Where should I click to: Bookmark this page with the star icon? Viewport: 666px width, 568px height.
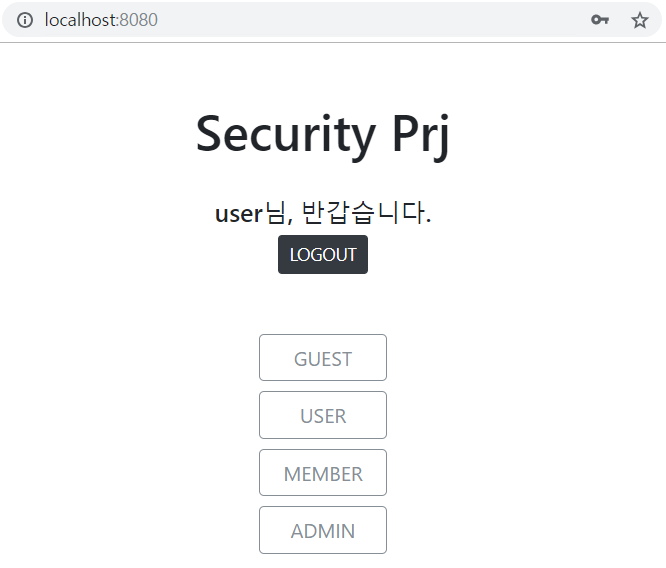[x=640, y=20]
